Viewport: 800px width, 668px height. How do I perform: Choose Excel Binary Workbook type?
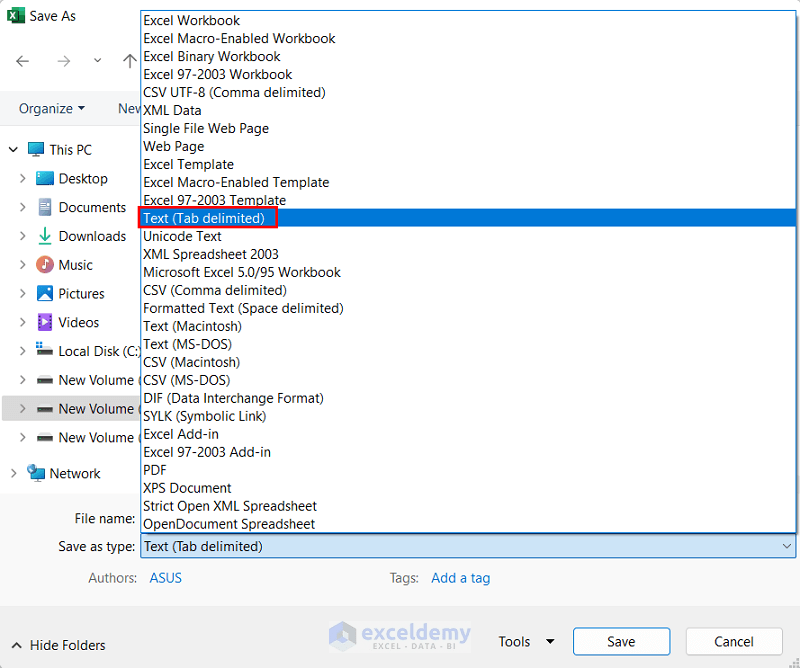pyautogui.click(x=468, y=56)
